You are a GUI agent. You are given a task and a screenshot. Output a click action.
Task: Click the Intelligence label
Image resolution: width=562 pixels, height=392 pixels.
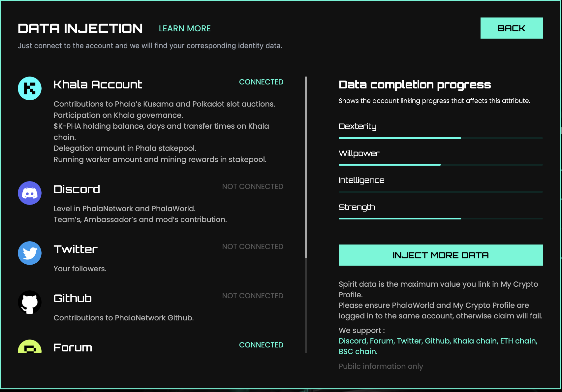pos(361,180)
